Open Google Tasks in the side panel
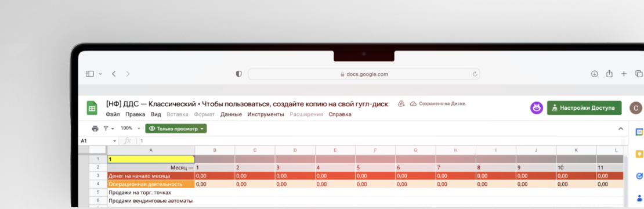This screenshot has height=209, width=644. click(x=639, y=176)
